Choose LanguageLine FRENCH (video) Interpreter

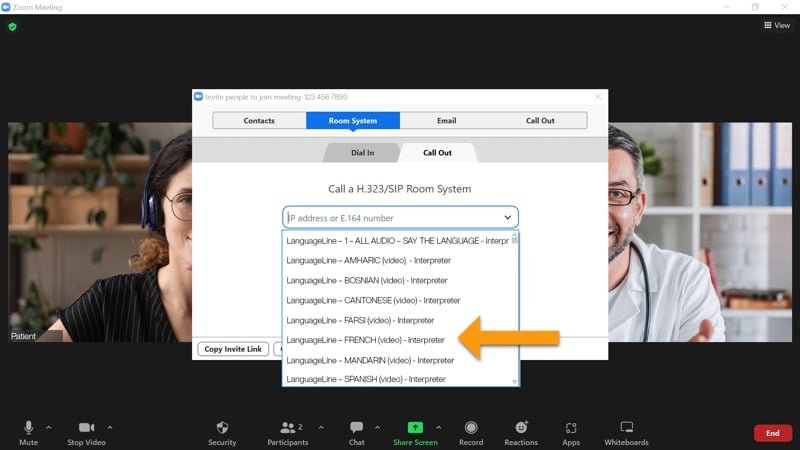tap(365, 340)
